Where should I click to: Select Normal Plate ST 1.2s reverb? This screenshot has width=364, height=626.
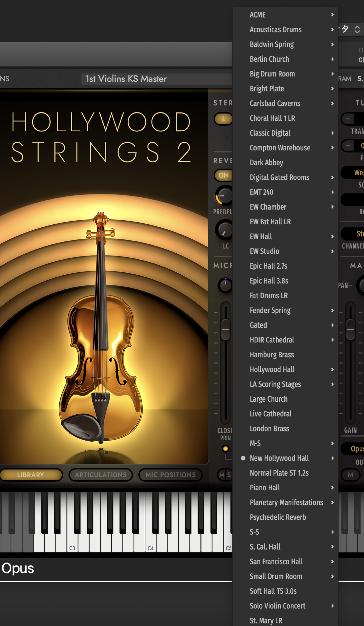(x=285, y=473)
